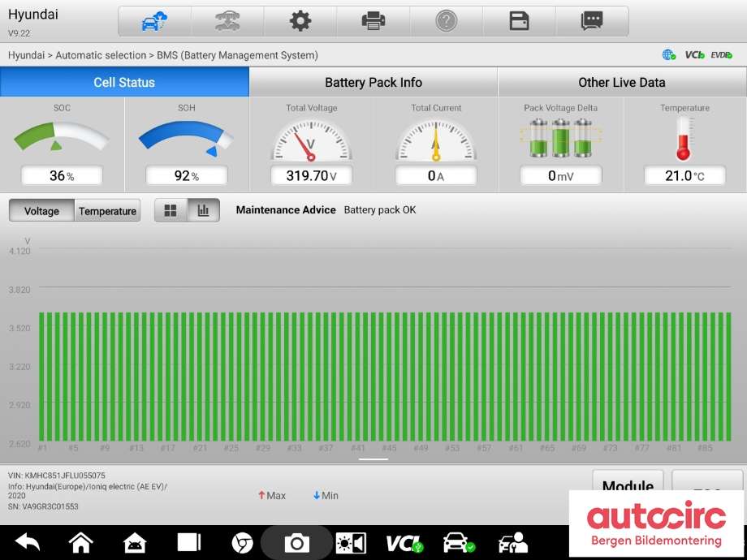Select the 319.70 V total voltage value
This screenshot has width=747, height=560.
311,176
